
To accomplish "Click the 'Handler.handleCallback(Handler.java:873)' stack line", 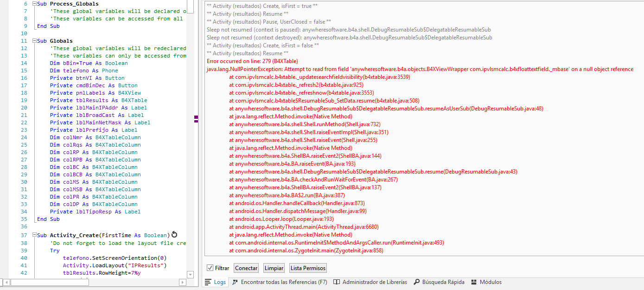I will tap(297, 203).
